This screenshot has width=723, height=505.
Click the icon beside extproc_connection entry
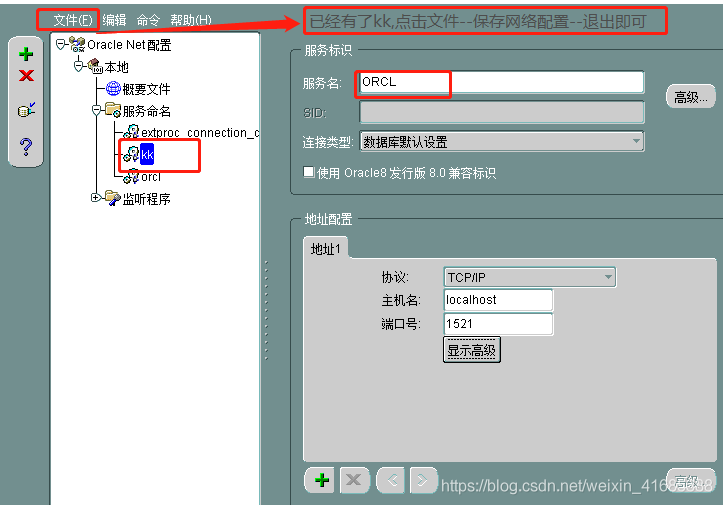pyautogui.click(x=131, y=132)
